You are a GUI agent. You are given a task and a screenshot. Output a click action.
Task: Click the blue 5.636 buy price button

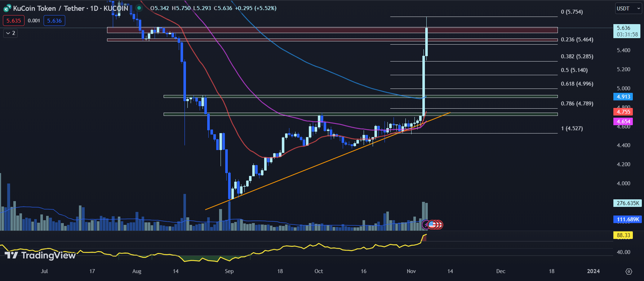pyautogui.click(x=54, y=21)
